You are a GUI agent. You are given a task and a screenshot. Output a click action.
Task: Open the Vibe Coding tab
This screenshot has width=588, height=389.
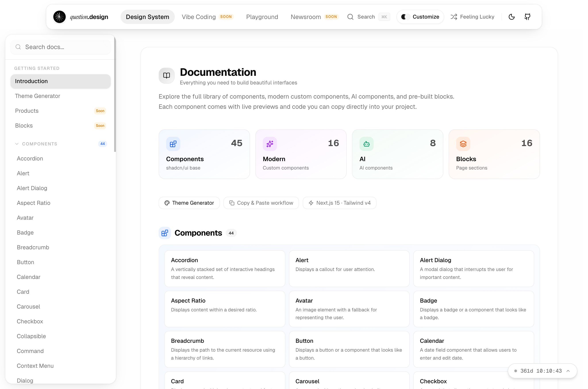pos(208,17)
